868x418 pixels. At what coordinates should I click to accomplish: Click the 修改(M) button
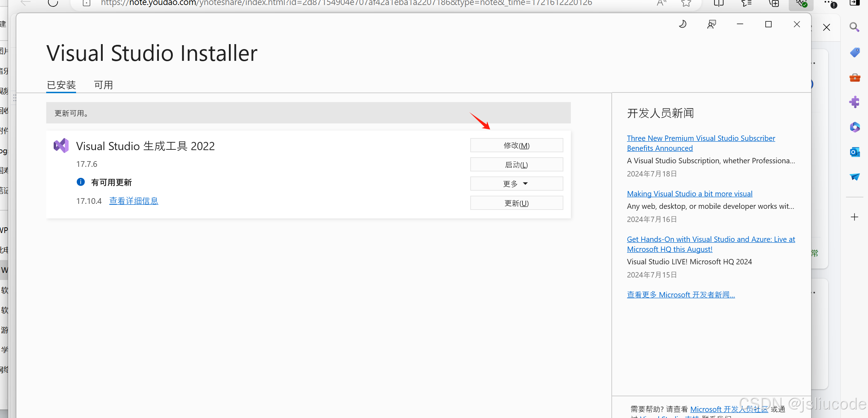pyautogui.click(x=516, y=145)
